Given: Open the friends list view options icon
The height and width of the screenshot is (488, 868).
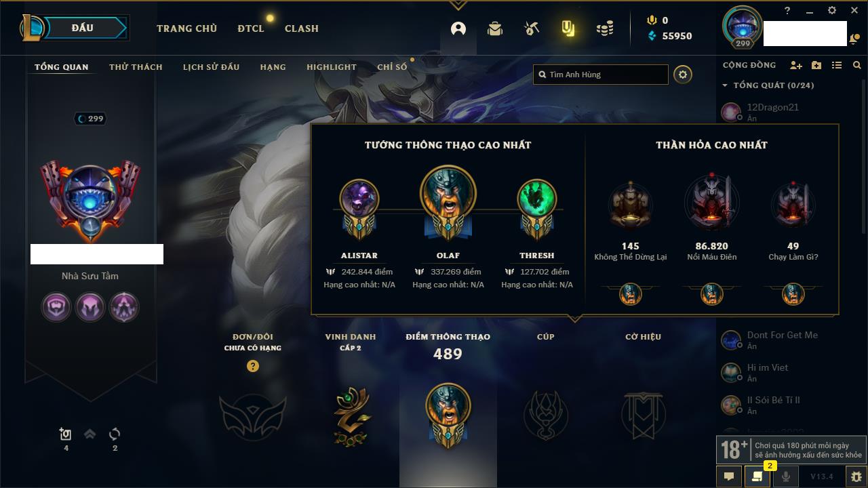Looking at the screenshot, I should 837,65.
